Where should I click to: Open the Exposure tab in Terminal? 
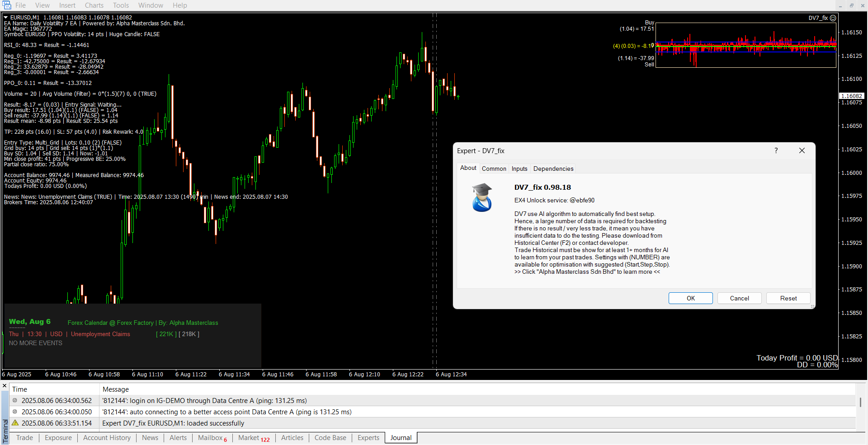[x=58, y=438]
